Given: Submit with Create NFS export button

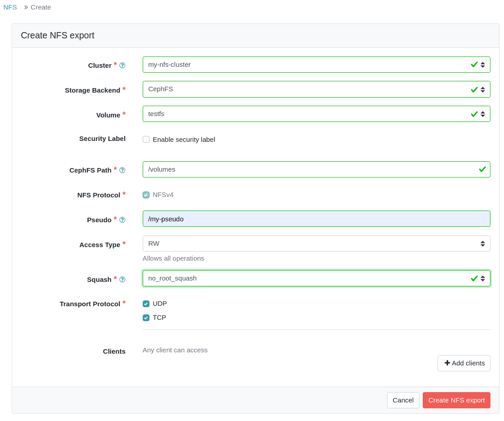Looking at the screenshot, I should click(456, 400).
